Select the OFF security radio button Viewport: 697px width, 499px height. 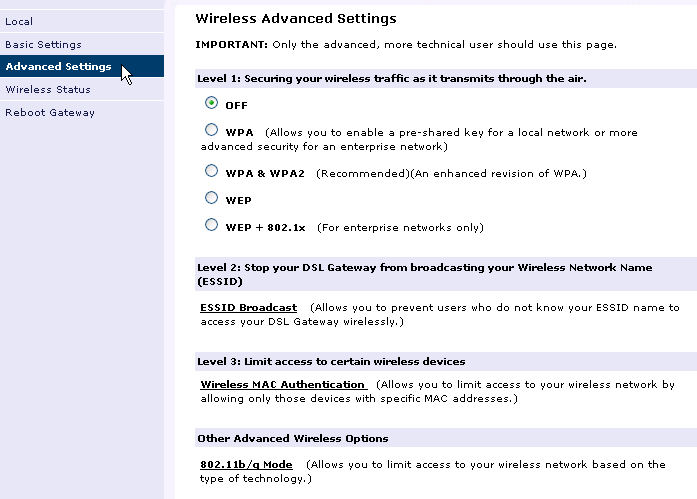click(x=211, y=103)
